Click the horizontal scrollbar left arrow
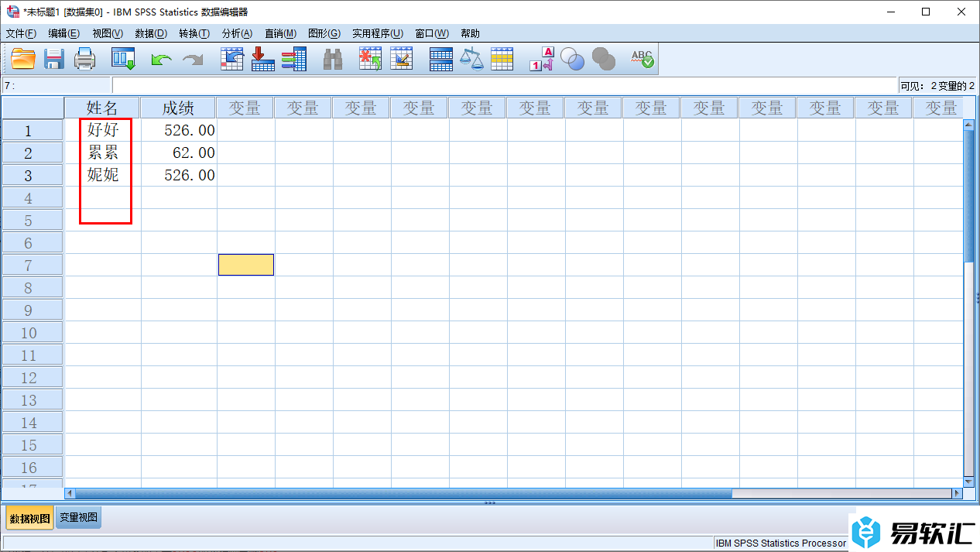Screen dimensions: 980x552 click(70, 493)
